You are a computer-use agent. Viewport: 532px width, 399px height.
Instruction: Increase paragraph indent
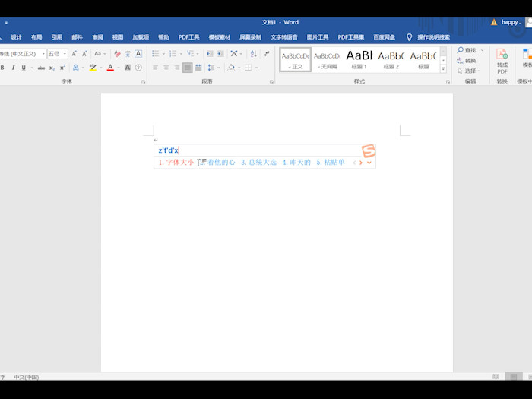click(x=220, y=54)
